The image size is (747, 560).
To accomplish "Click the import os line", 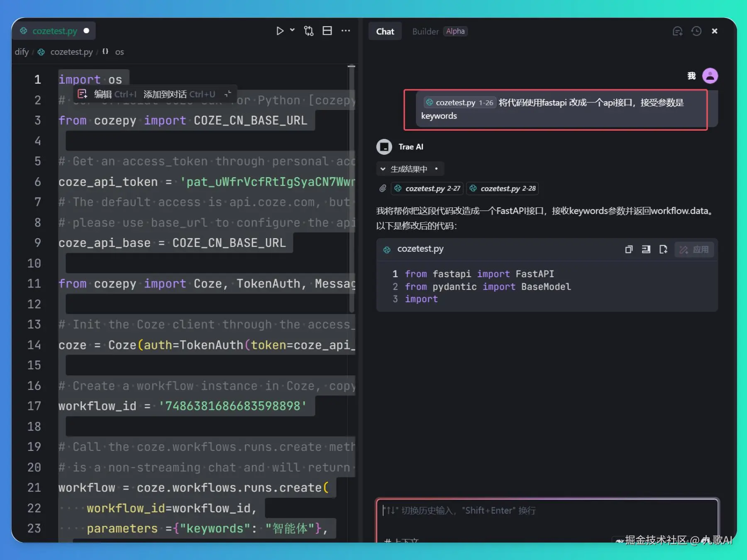I will click(90, 79).
